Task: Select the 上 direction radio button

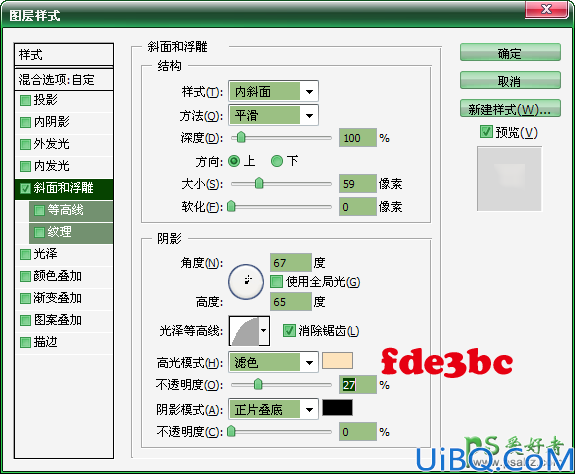Action: [x=234, y=161]
